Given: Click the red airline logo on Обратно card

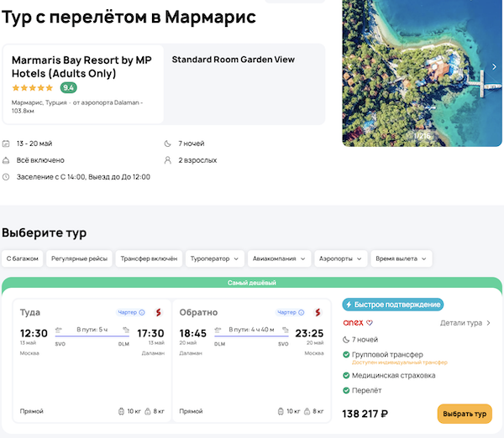Looking at the screenshot, I should pyautogui.click(x=317, y=313).
